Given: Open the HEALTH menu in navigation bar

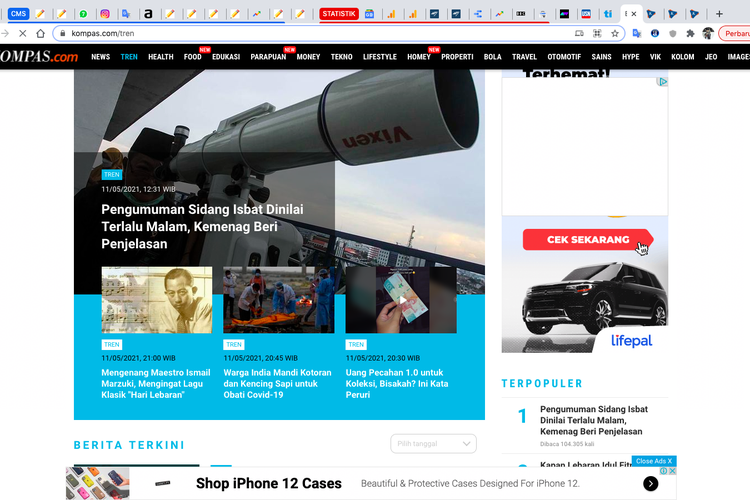Looking at the screenshot, I should [160, 57].
